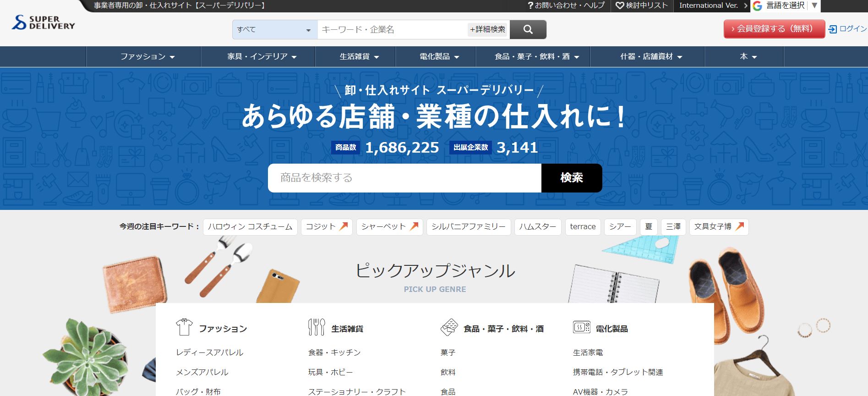This screenshot has width=868, height=396.
Task: Open 電化製品 pickup genre heading
Action: [611, 329]
